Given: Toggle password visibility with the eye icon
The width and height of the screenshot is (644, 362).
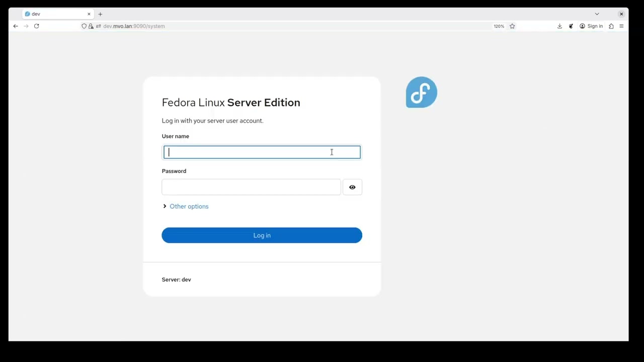Looking at the screenshot, I should pos(352,187).
